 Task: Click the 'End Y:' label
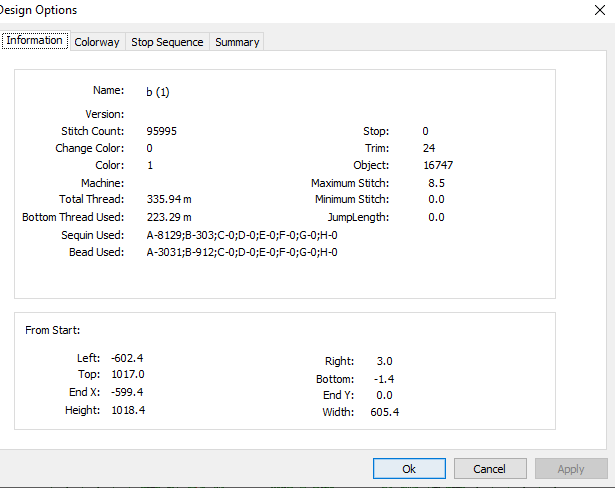[x=338, y=395]
